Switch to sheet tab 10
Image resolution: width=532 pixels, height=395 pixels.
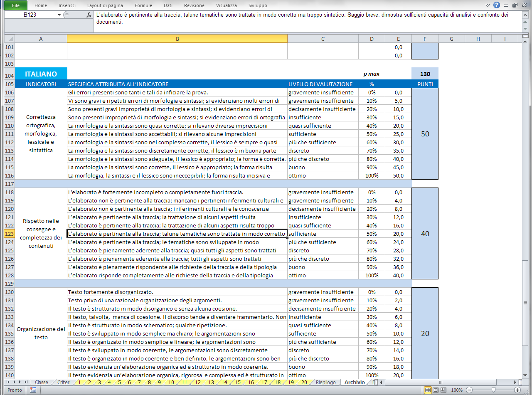pyautogui.click(x=171, y=382)
